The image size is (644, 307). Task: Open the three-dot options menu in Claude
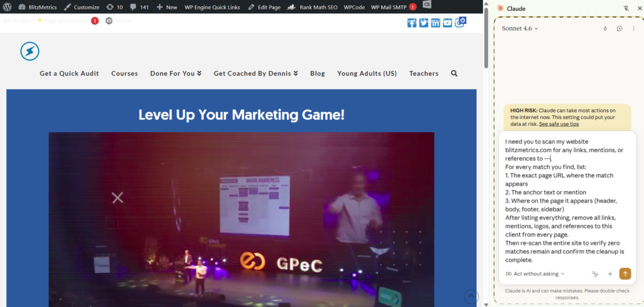[x=633, y=28]
